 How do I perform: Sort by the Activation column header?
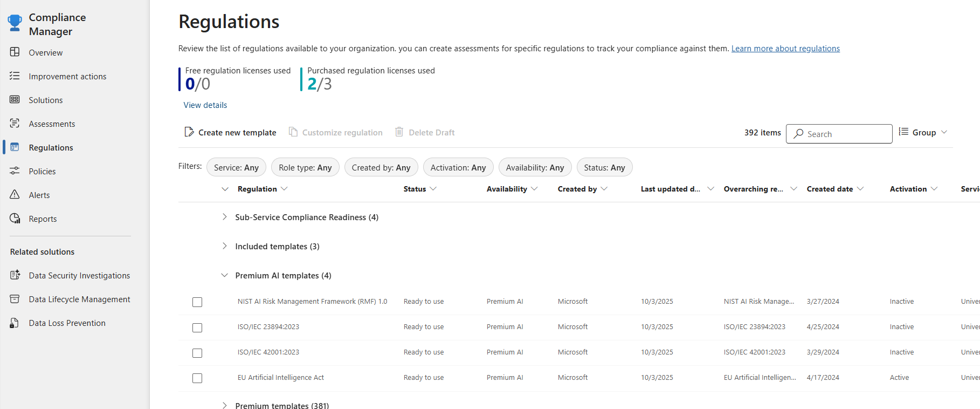pos(914,189)
